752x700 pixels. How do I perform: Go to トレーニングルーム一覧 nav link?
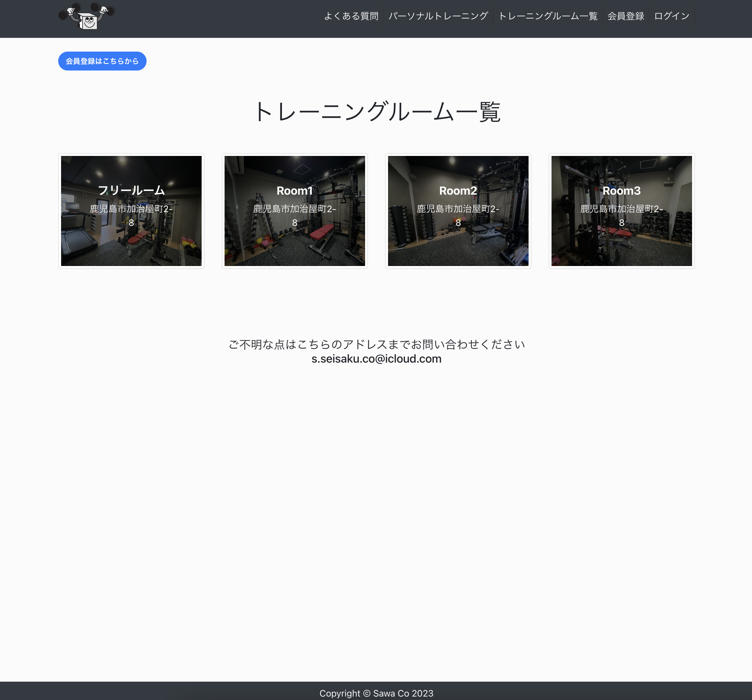(548, 16)
